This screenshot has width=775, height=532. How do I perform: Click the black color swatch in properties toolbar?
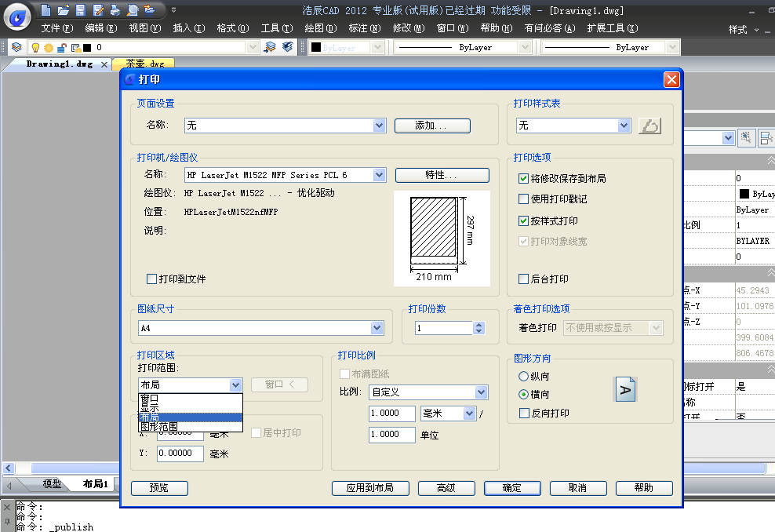(x=315, y=47)
